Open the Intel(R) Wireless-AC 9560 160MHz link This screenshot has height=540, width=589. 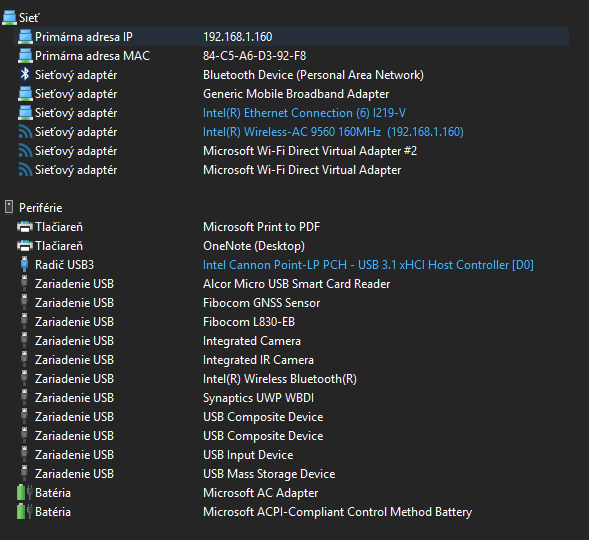333,132
